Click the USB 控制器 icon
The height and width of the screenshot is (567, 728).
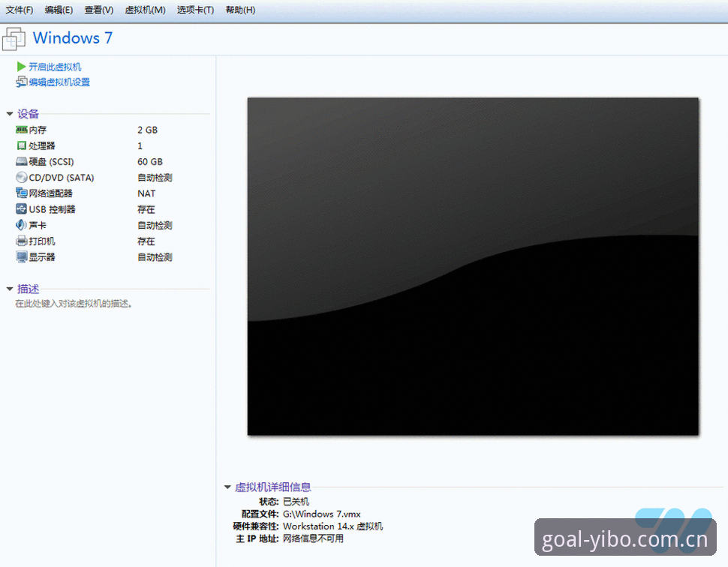[21, 208]
